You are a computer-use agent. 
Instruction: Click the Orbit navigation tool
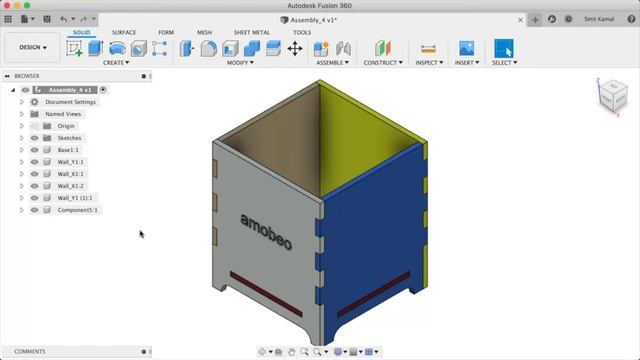262,351
